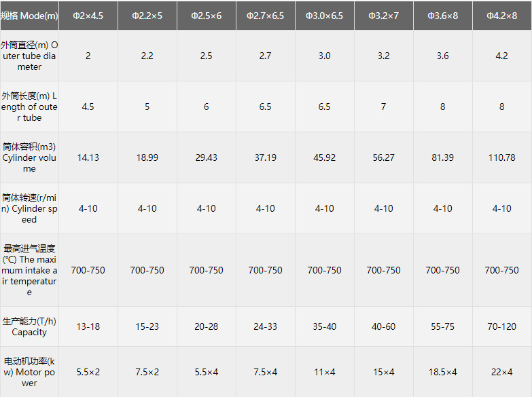Click the 70-120 capacity cell
Screen dimensions: 532x397
502,326
